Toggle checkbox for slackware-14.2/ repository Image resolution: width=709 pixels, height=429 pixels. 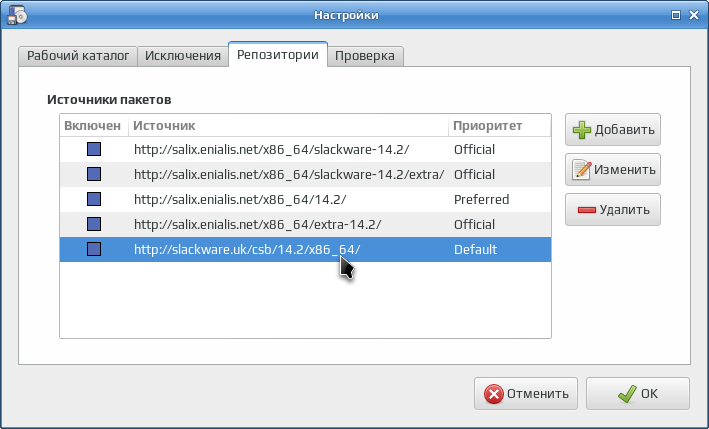(x=94, y=149)
